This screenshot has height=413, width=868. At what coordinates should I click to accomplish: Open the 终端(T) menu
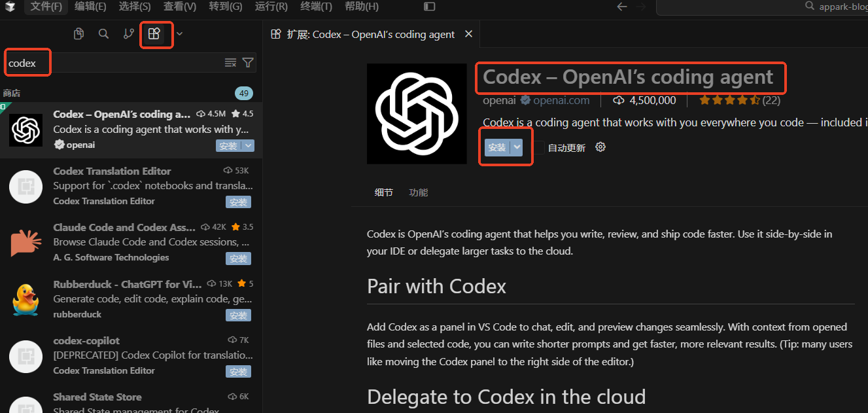(x=316, y=7)
